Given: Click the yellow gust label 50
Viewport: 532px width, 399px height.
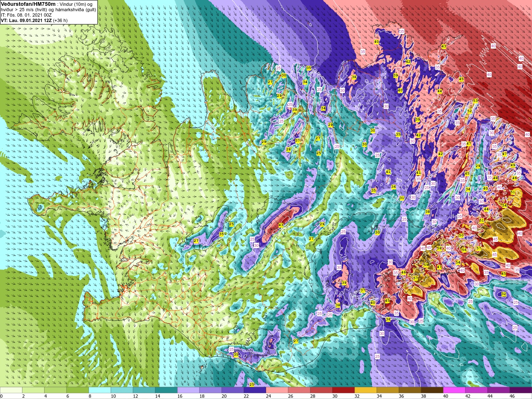Looking at the screenshot, I should click(x=461, y=235).
